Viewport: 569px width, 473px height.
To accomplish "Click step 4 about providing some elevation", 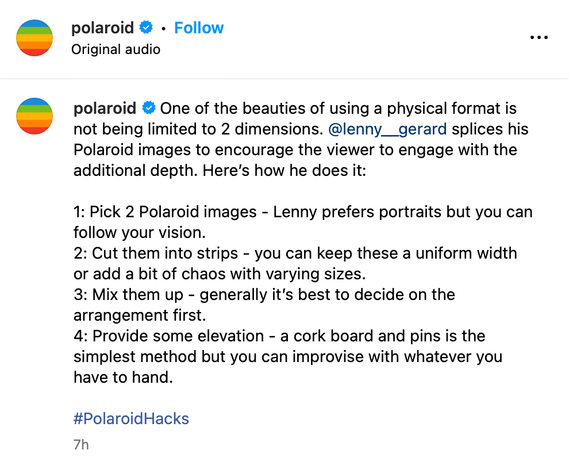I will point(288,356).
